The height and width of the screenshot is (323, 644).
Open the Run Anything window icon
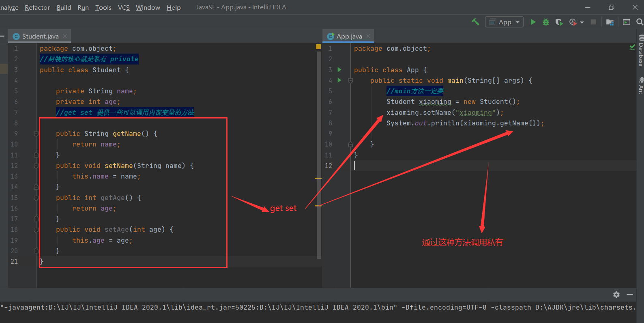tap(627, 22)
